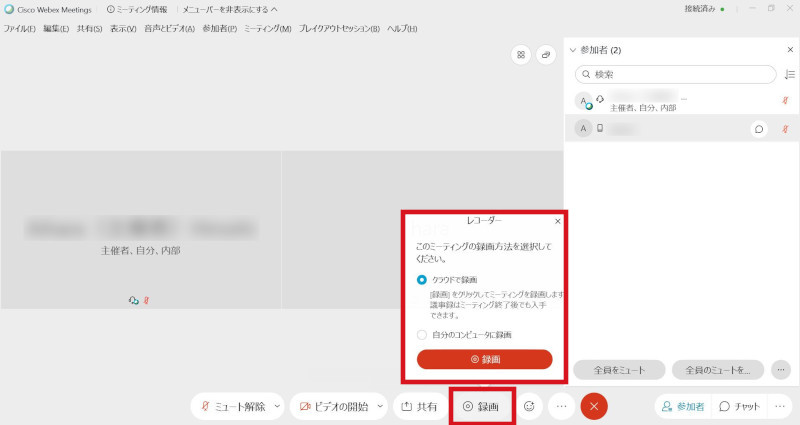800x425 pixels.
Task: Open the reactions emoji button
Action: [x=529, y=406]
